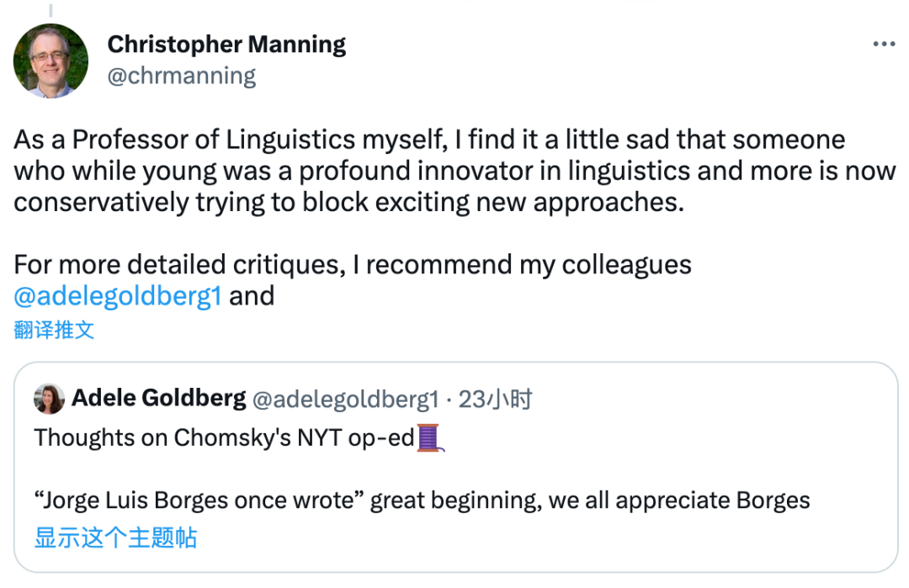Click 显示这个主题帖 to show thread
909x588 pixels.
coord(115,537)
